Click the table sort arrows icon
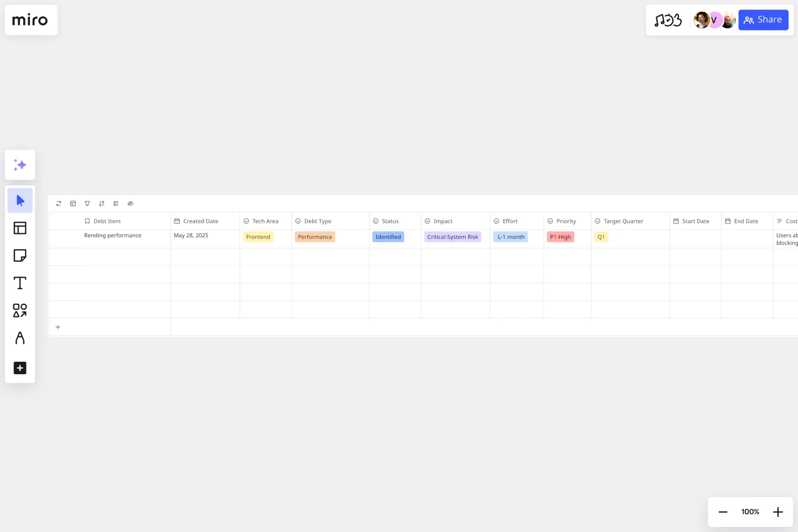 101,203
